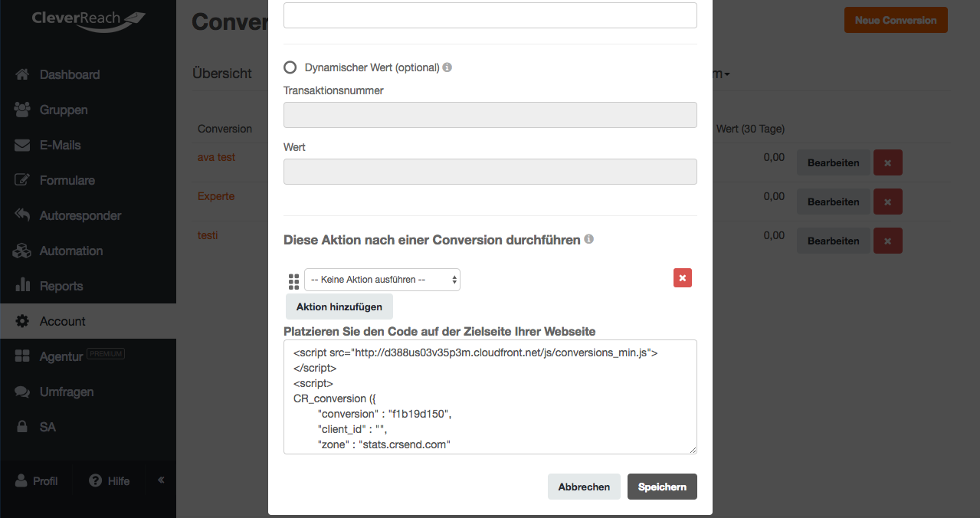
Task: Click the Umfragen speech bubbles icon
Action: 22,392
